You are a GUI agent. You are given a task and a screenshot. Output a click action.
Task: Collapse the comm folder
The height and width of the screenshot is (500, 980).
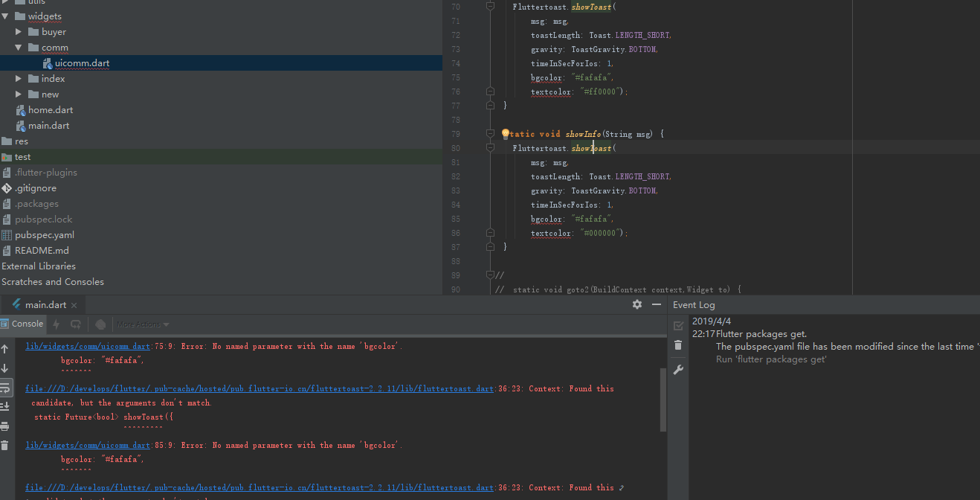click(19, 48)
